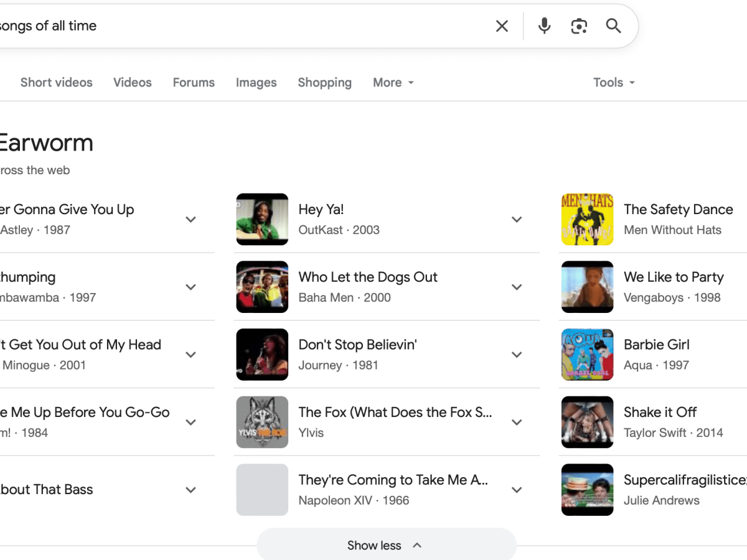Start voice search with microphone icon
Viewport: 747px width, 560px height.
pyautogui.click(x=544, y=26)
